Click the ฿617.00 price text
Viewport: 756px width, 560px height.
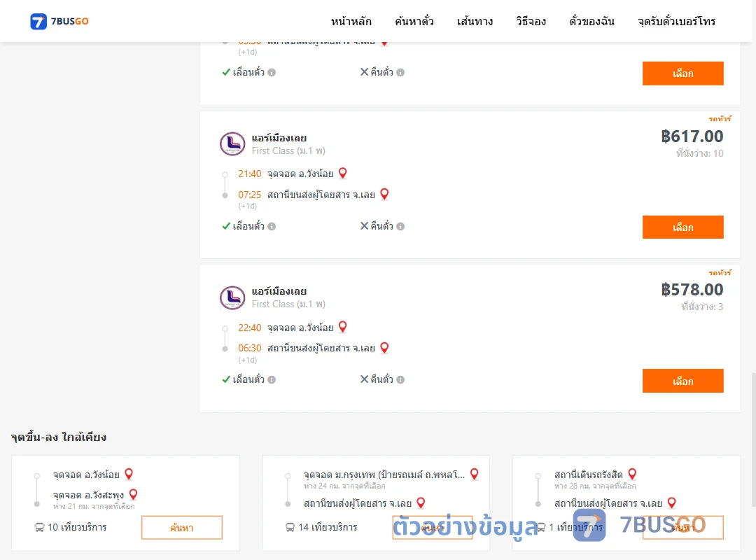(x=692, y=136)
